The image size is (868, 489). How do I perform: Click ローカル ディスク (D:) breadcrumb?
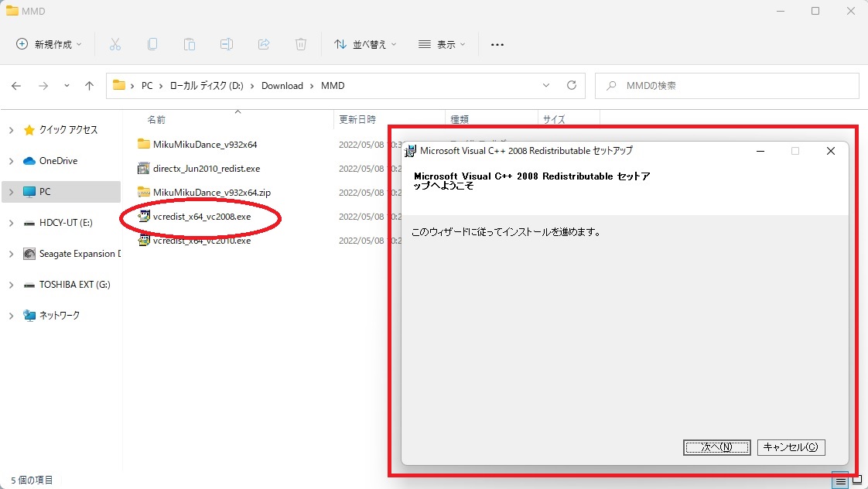207,86
